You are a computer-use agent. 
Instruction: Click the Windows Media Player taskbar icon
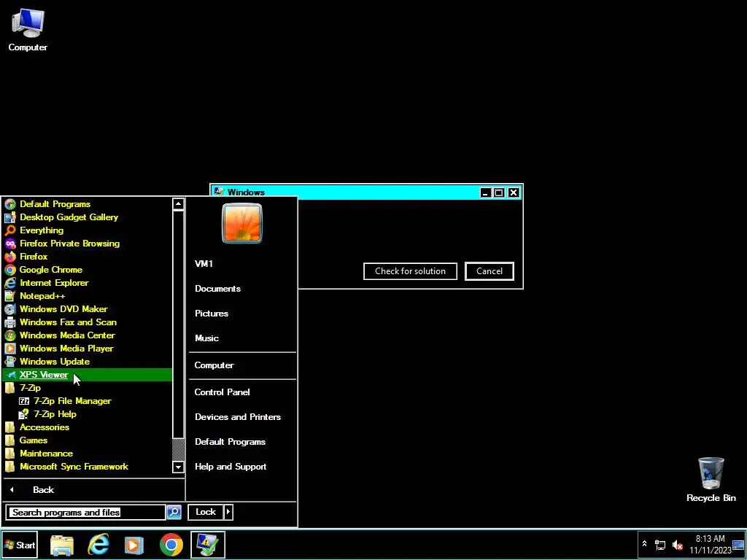(134, 545)
